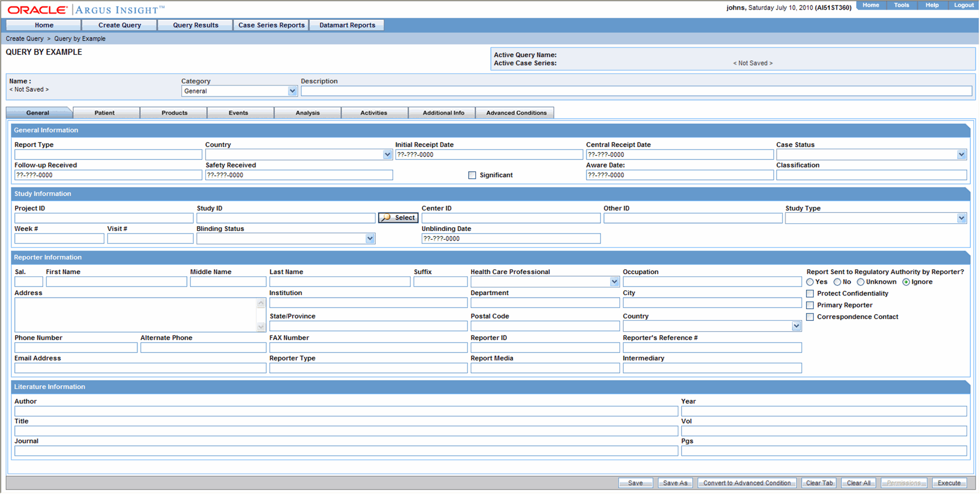Click the Address text area
This screenshot has width=980, height=494.
(136, 315)
